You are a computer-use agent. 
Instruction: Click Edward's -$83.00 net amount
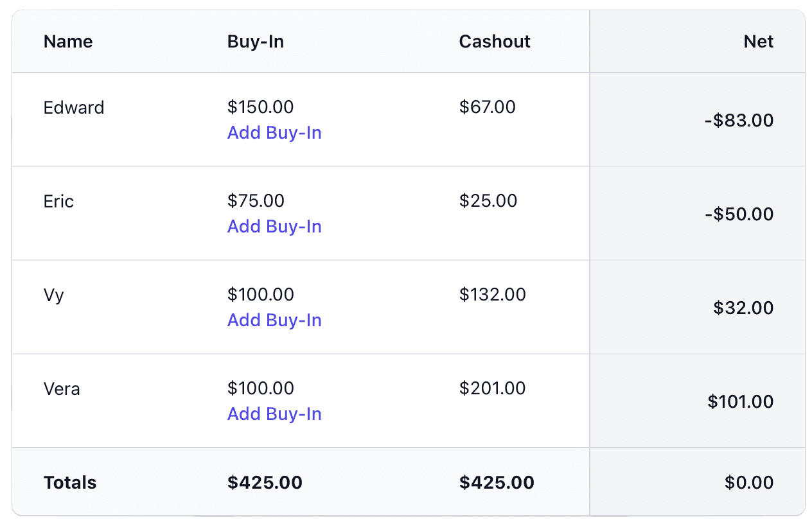739,120
